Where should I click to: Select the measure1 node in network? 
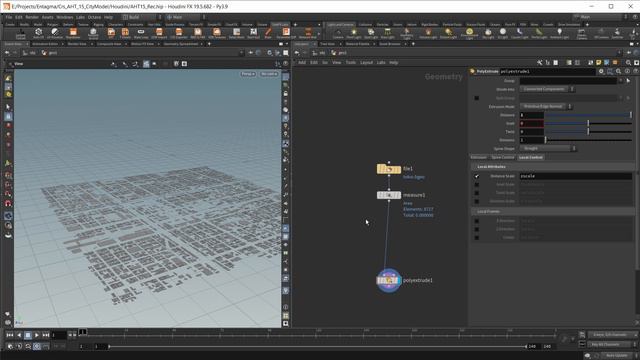tap(389, 195)
